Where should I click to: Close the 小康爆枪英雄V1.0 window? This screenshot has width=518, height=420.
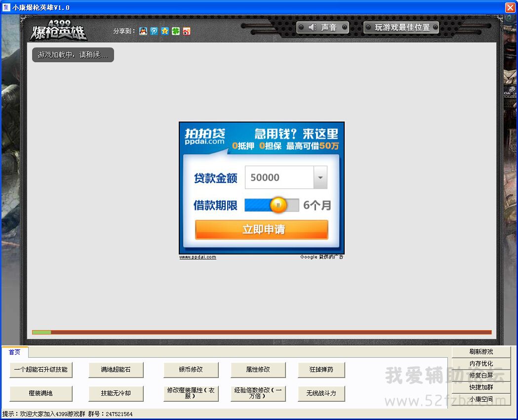coord(510,7)
